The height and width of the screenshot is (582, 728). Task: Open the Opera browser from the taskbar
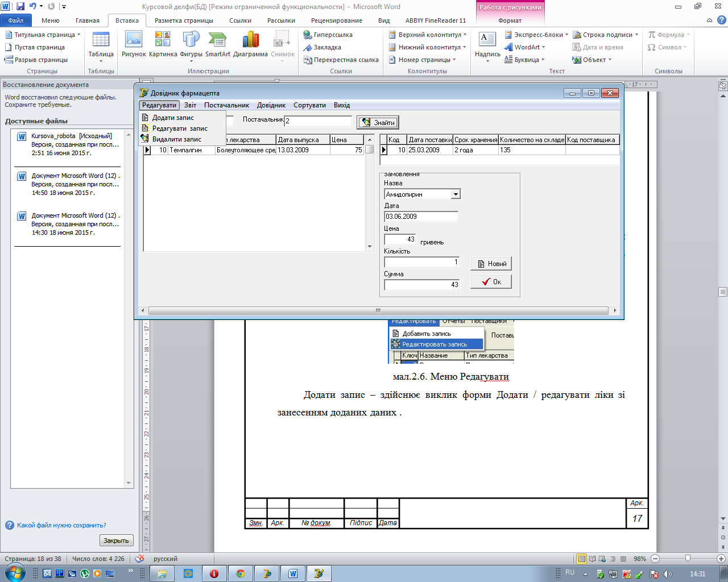(214, 573)
